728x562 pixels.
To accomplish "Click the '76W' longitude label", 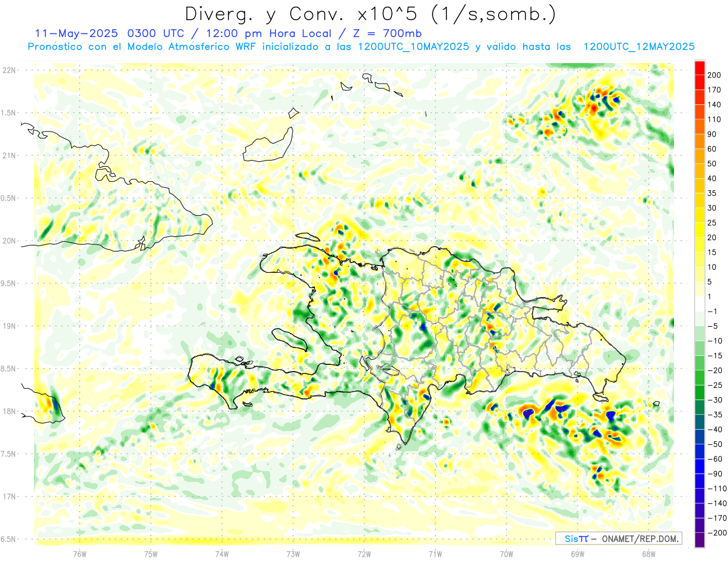I will 80,554.
